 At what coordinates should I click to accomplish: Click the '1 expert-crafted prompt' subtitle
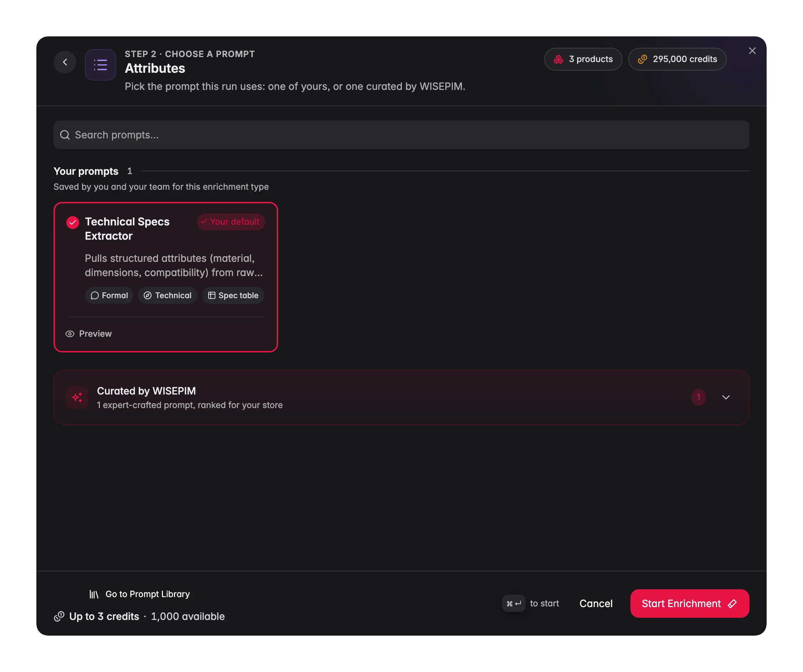click(190, 405)
